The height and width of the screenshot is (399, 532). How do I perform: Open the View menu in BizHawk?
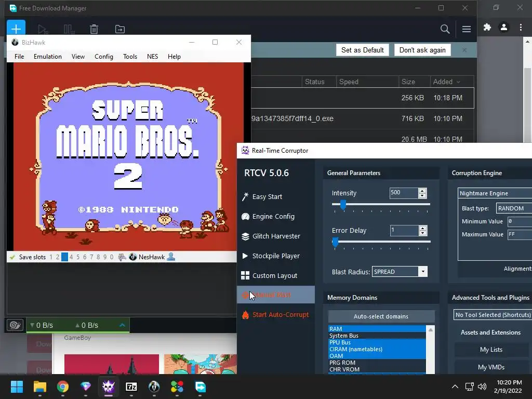pyautogui.click(x=78, y=57)
